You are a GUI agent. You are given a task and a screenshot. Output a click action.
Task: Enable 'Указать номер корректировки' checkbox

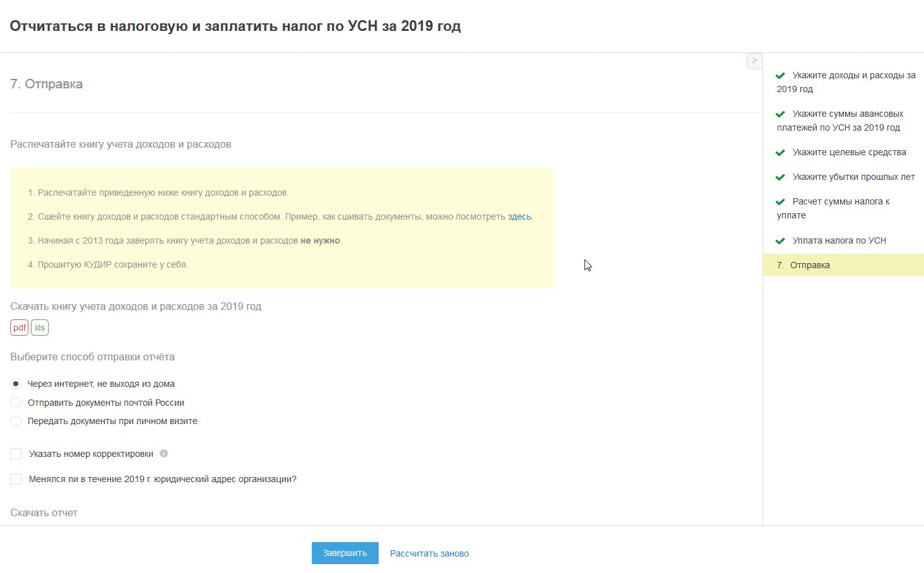[16, 454]
